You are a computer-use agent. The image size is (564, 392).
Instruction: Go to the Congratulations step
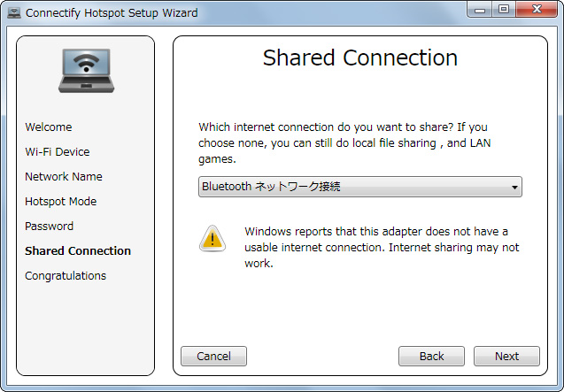coord(65,276)
